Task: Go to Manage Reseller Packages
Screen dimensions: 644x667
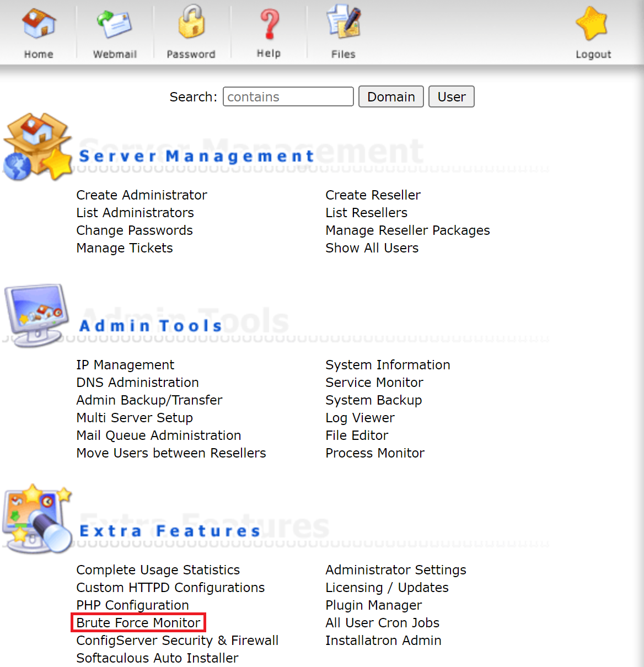Action: tap(407, 230)
